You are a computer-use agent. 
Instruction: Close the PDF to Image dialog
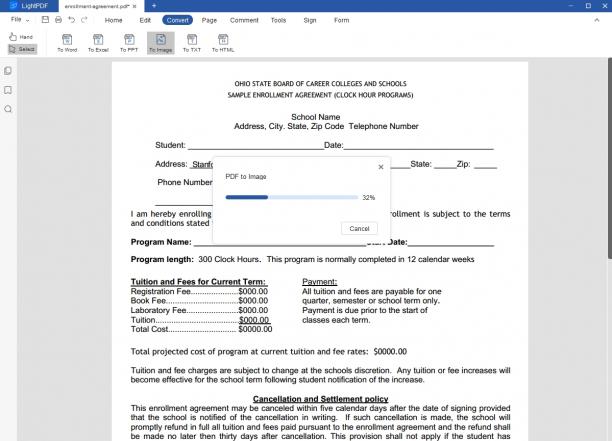point(381,167)
